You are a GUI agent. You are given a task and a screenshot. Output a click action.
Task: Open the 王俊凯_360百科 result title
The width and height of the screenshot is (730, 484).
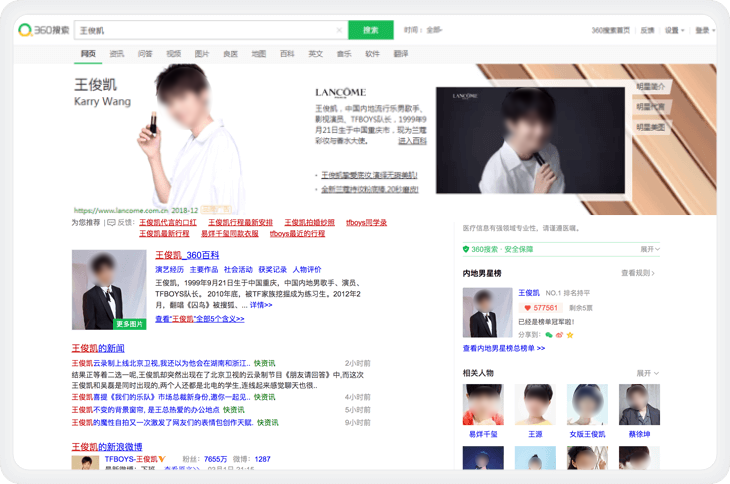point(187,255)
